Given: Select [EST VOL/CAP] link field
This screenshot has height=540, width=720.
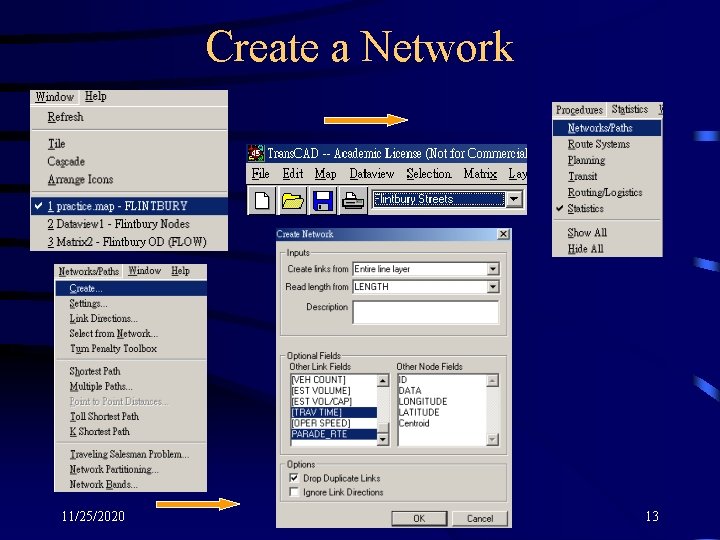Looking at the screenshot, I should (x=334, y=402).
